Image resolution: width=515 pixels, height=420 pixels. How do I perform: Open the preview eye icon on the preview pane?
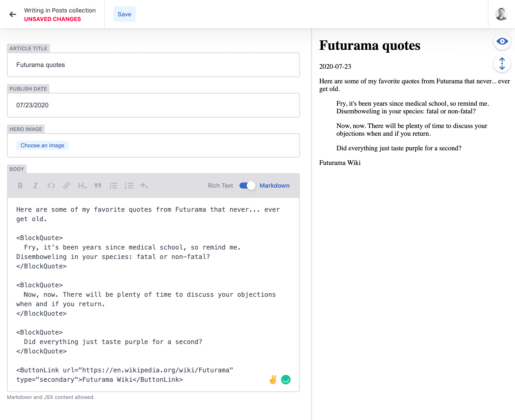pos(502,41)
